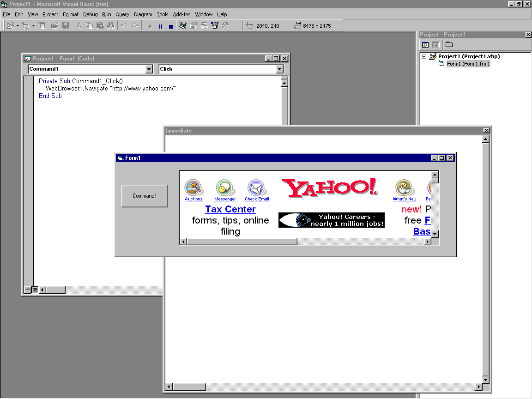
Task: Click the Save Project floppy disk icon
Action: (66, 26)
